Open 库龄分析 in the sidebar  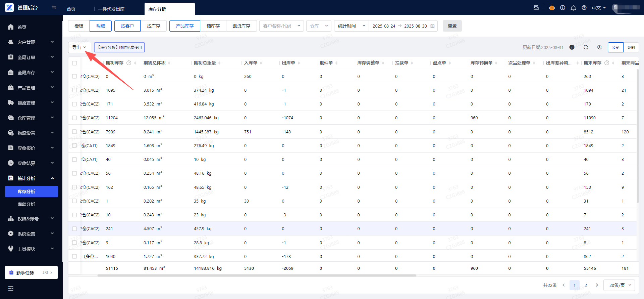(x=26, y=204)
